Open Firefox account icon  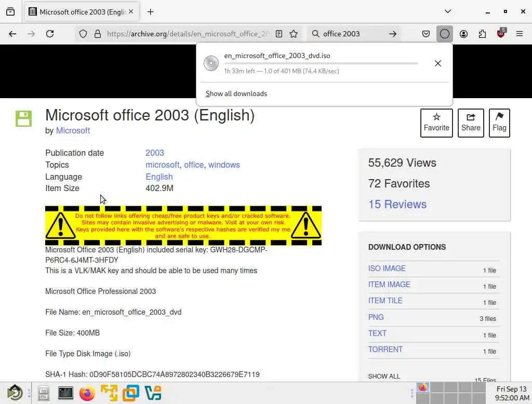[463, 34]
